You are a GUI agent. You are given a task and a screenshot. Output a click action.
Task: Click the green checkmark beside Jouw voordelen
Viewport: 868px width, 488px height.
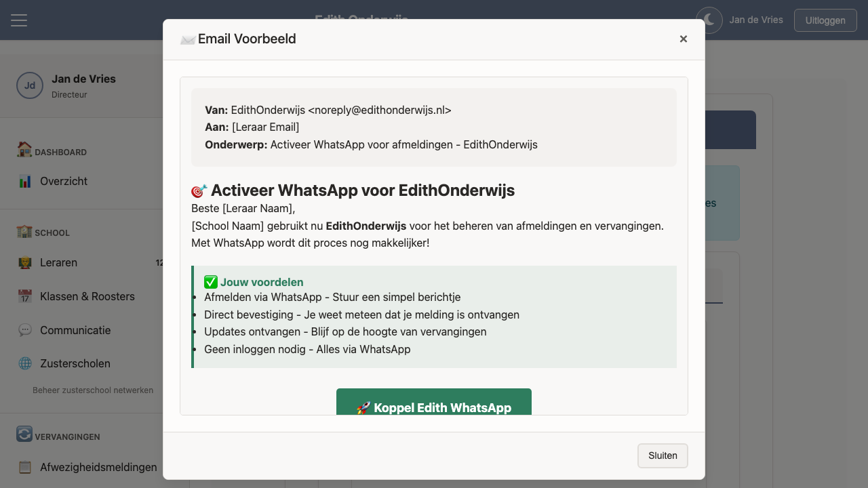[x=211, y=282]
